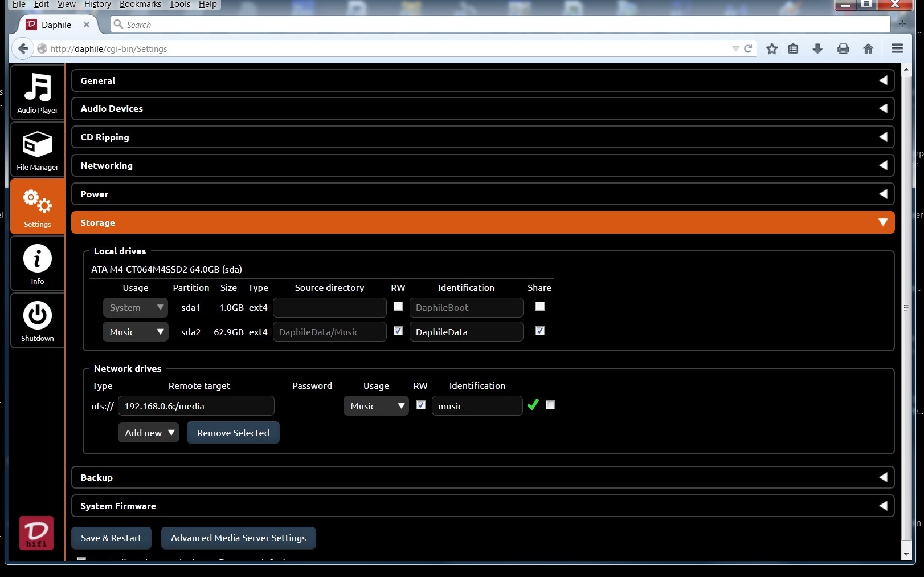Image resolution: width=924 pixels, height=577 pixels.
Task: Click the page scrollbar down arrow
Action: (x=907, y=554)
